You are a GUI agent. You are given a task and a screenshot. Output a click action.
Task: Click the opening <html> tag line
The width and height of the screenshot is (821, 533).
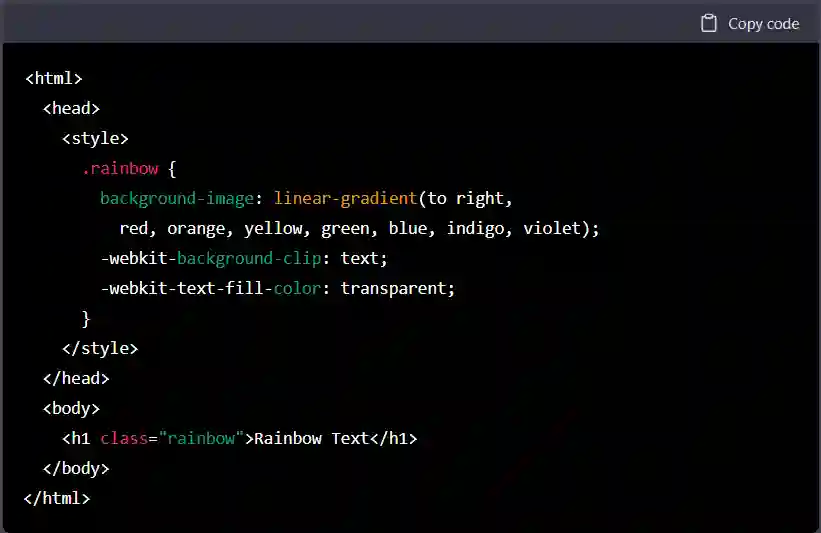[53, 79]
